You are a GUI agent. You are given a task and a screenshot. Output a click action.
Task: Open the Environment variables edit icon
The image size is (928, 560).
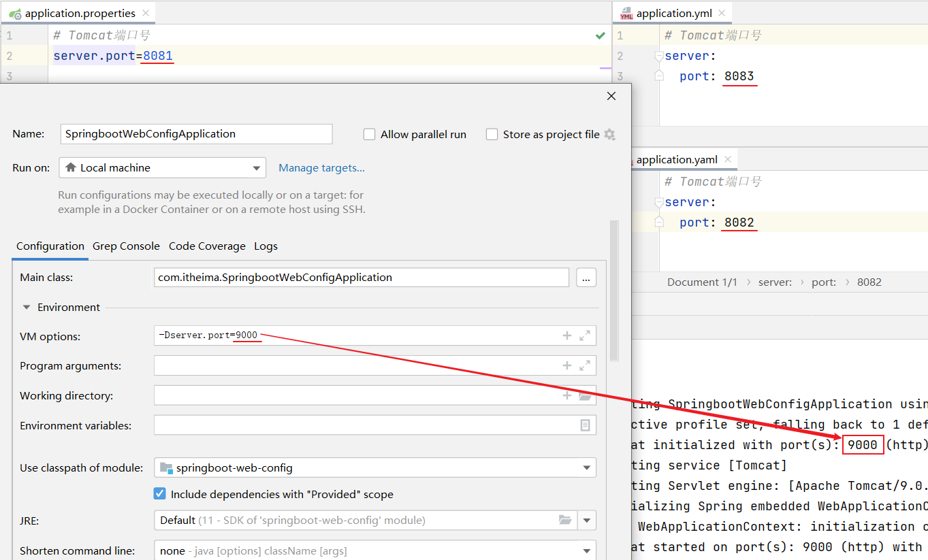[585, 425]
